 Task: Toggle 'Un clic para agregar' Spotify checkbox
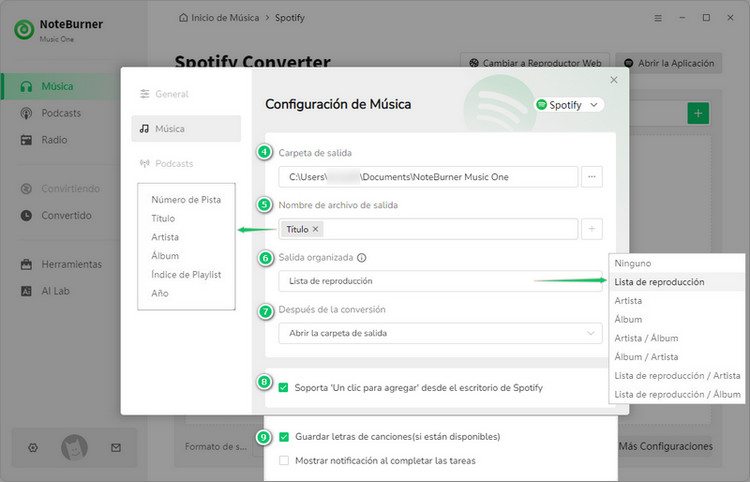coord(283,387)
